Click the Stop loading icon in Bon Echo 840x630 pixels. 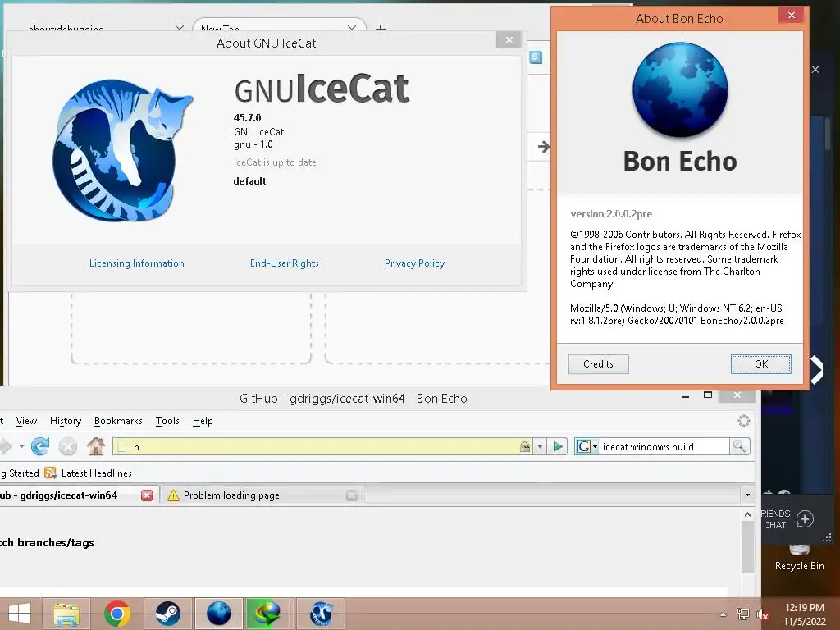[x=67, y=446]
